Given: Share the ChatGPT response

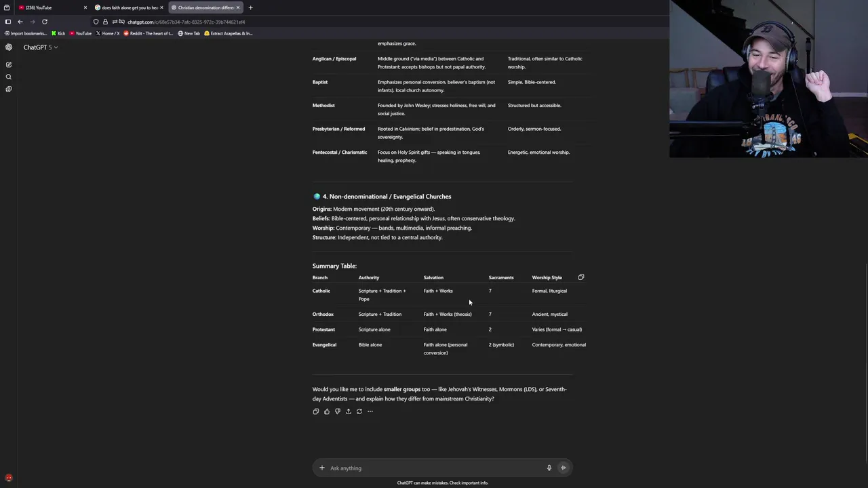Looking at the screenshot, I should pyautogui.click(x=349, y=411).
